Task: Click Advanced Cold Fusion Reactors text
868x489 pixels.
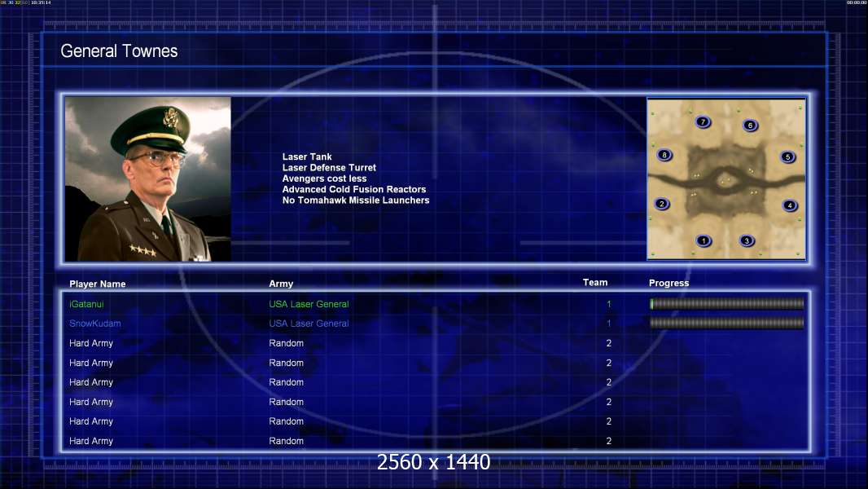Action: tap(353, 189)
